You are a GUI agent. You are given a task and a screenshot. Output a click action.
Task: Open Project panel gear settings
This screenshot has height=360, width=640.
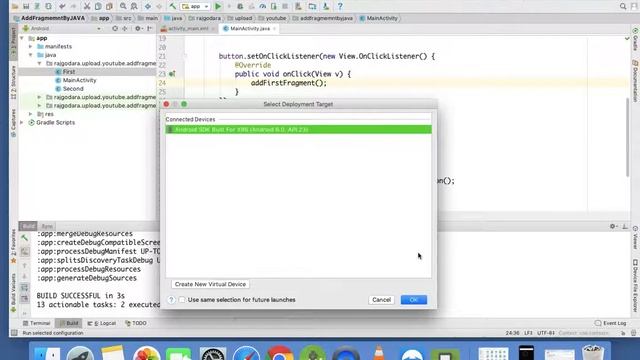[138, 29]
